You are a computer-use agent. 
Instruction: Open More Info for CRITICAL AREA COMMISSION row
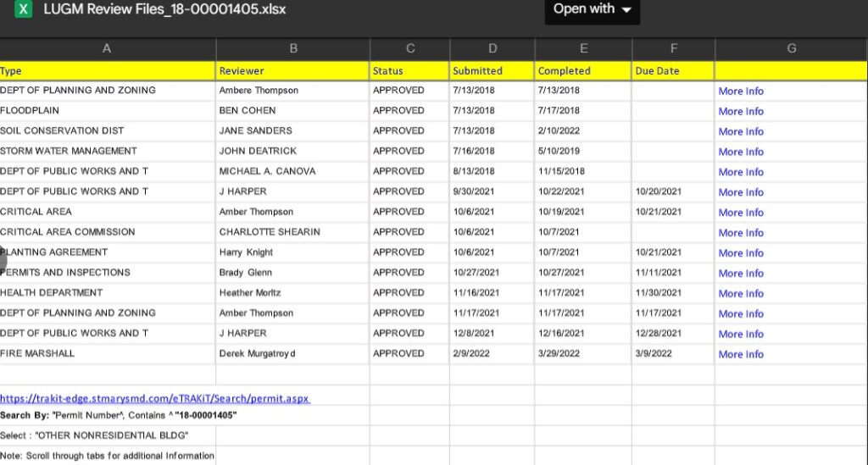(x=741, y=233)
